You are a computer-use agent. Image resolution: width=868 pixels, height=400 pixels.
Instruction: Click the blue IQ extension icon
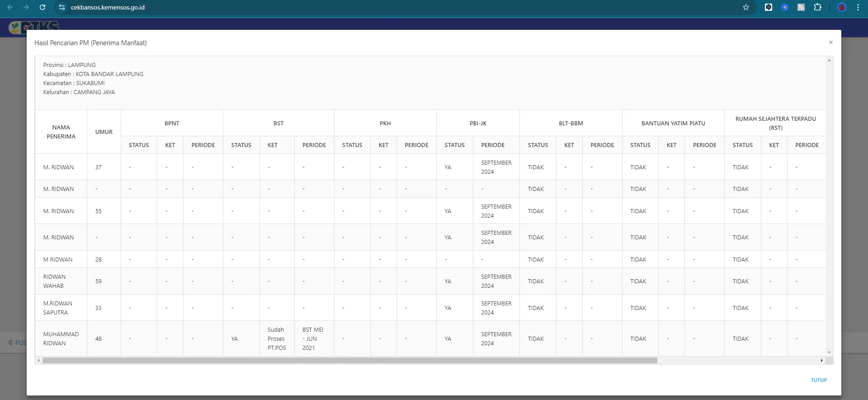click(785, 7)
